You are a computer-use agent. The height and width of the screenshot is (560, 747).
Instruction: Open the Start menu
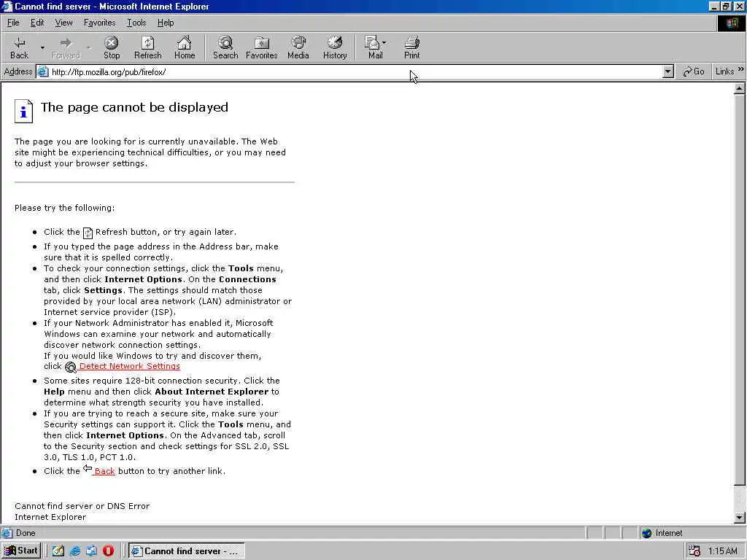pos(21,551)
